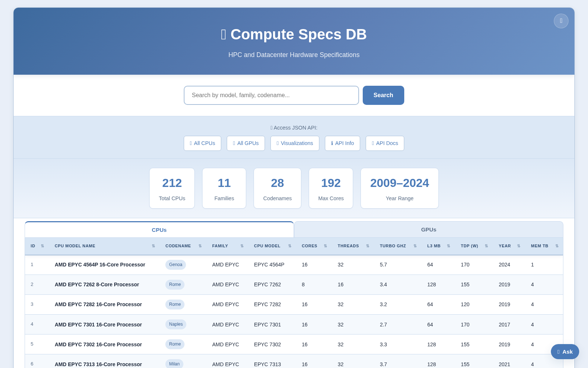Sort by Year column arrows
This screenshot has height=368, width=588.
tap(519, 246)
